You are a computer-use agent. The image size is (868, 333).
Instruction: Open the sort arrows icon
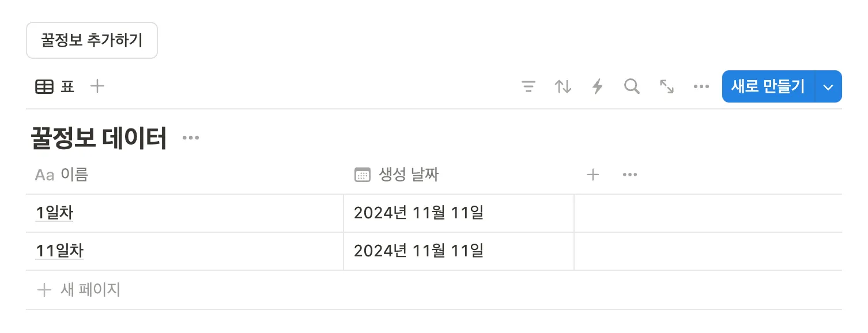pyautogui.click(x=563, y=87)
